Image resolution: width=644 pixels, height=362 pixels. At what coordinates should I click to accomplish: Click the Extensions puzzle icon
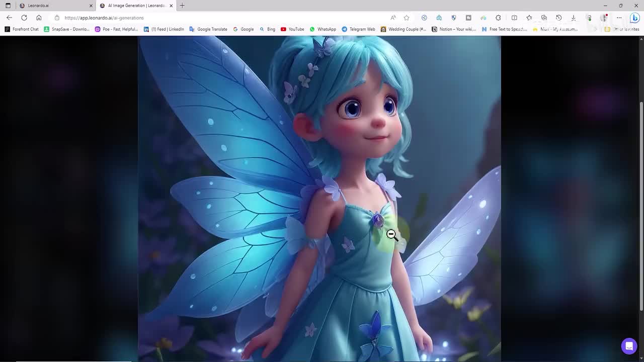pyautogui.click(x=498, y=18)
